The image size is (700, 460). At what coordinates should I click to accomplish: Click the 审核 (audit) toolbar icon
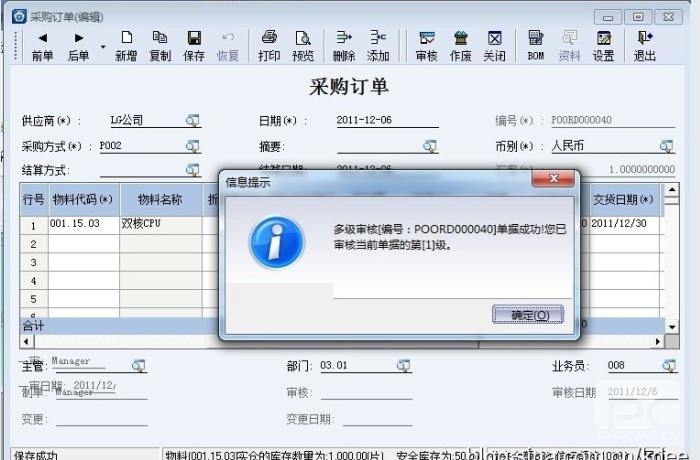coord(426,45)
